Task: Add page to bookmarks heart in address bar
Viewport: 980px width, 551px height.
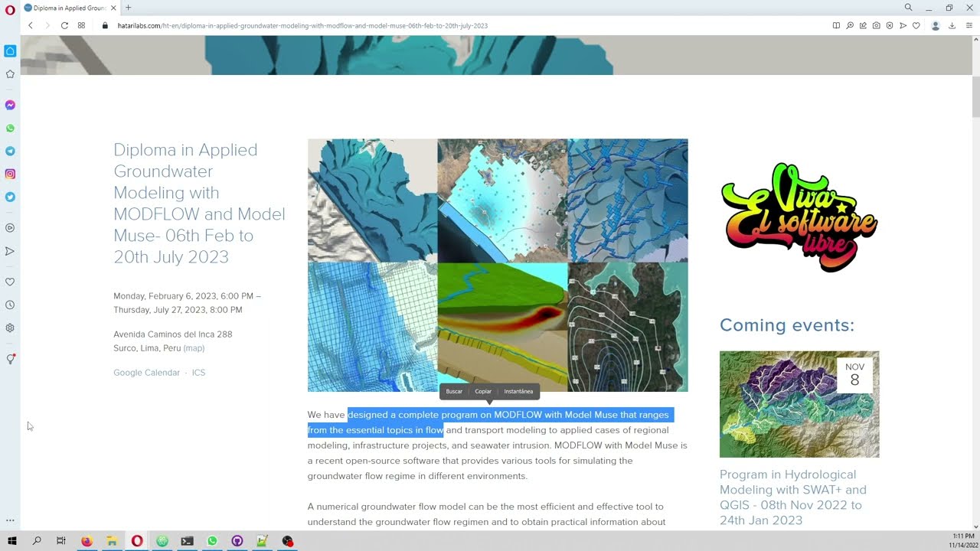Action: coord(916,25)
